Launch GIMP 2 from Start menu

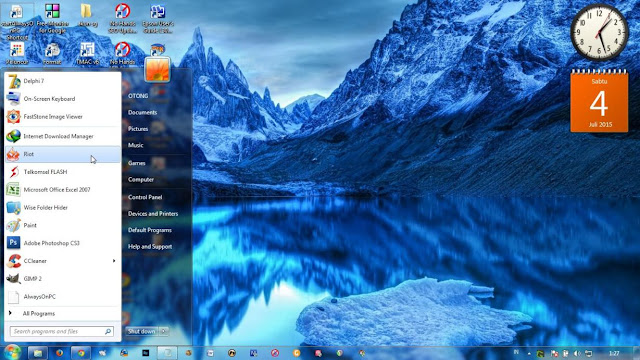62,279
